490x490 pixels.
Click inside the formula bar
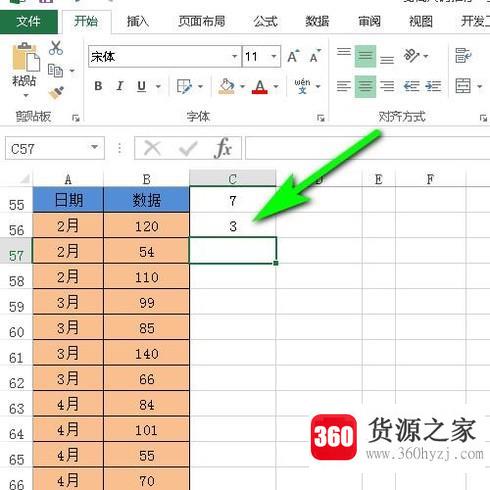(x=367, y=148)
